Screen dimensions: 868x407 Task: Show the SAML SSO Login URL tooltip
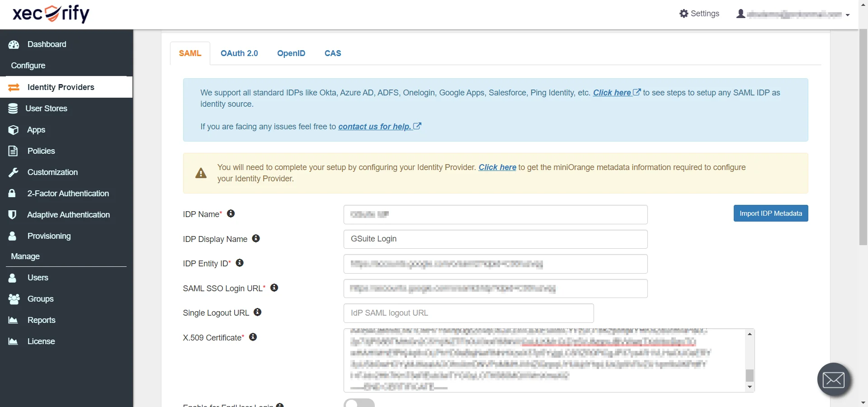[274, 288]
